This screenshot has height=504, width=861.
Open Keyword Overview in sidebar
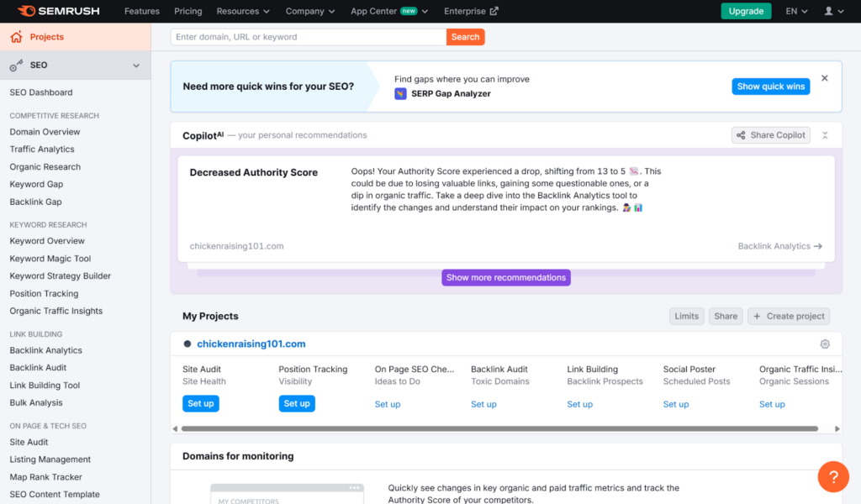click(x=47, y=241)
